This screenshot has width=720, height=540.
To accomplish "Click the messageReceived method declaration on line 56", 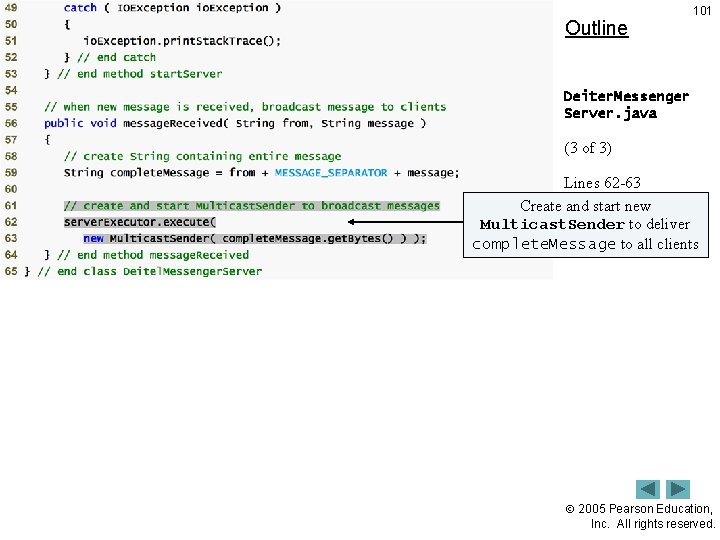I will [235, 124].
